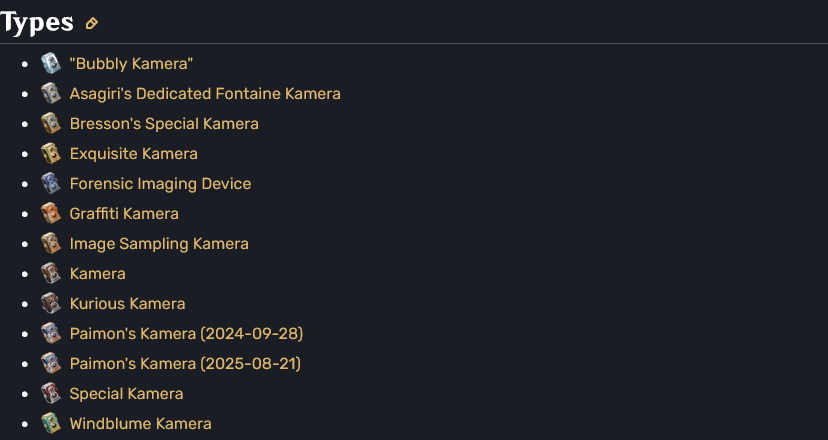Click the Windblume Kamera green icon
This screenshot has width=828, height=440.
[x=51, y=424]
